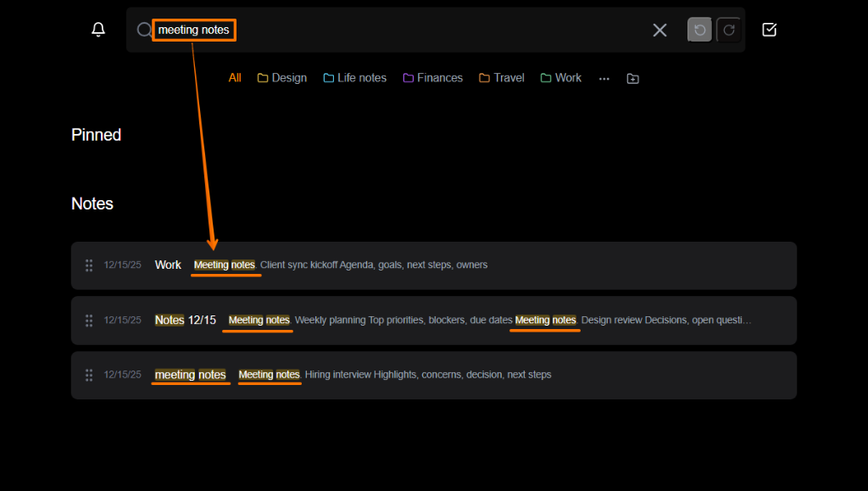Open the notifications bell
Image resolution: width=868 pixels, height=491 pixels.
coord(97,29)
